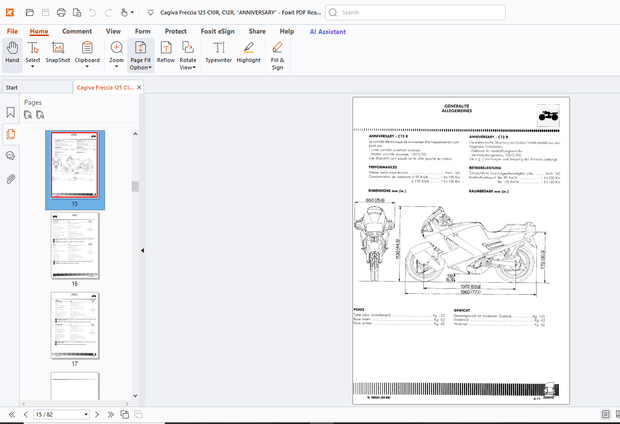Viewport: 620px width, 424px height.
Task: Enable Reflow view
Action: tap(166, 52)
